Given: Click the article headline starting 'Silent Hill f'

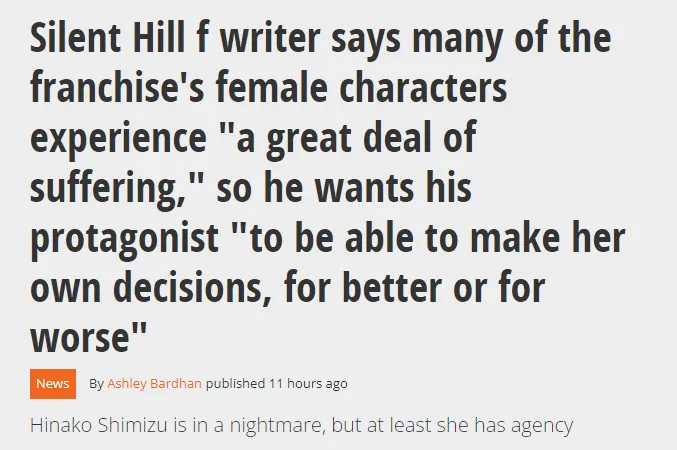Looking at the screenshot, I should pos(328,187).
